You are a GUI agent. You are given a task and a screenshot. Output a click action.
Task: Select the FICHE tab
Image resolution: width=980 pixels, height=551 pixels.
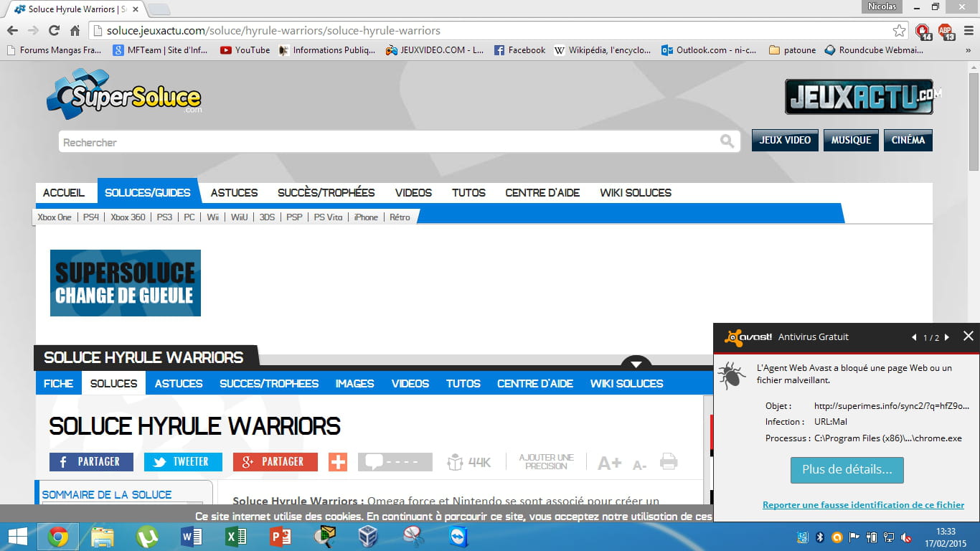point(58,383)
